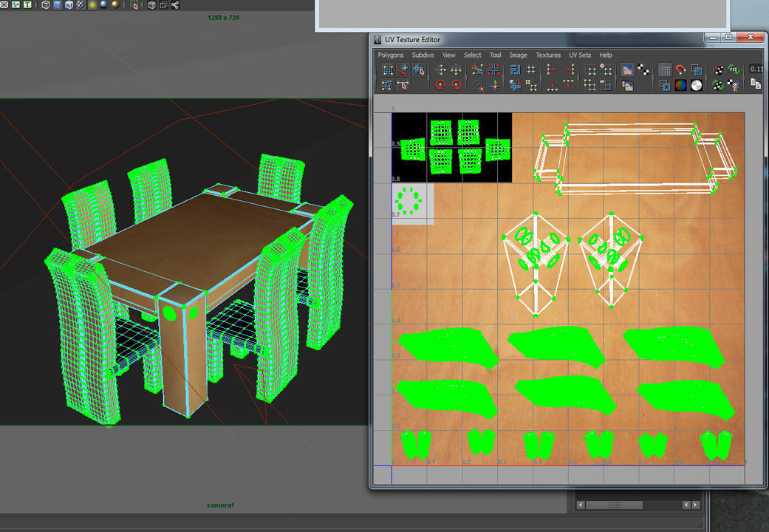
Task: Click the Move and Sew UV edges icon
Action: click(x=494, y=86)
